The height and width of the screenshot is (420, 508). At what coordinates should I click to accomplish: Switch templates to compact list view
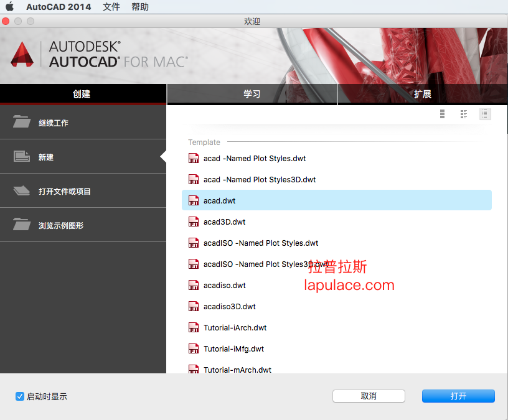485,114
